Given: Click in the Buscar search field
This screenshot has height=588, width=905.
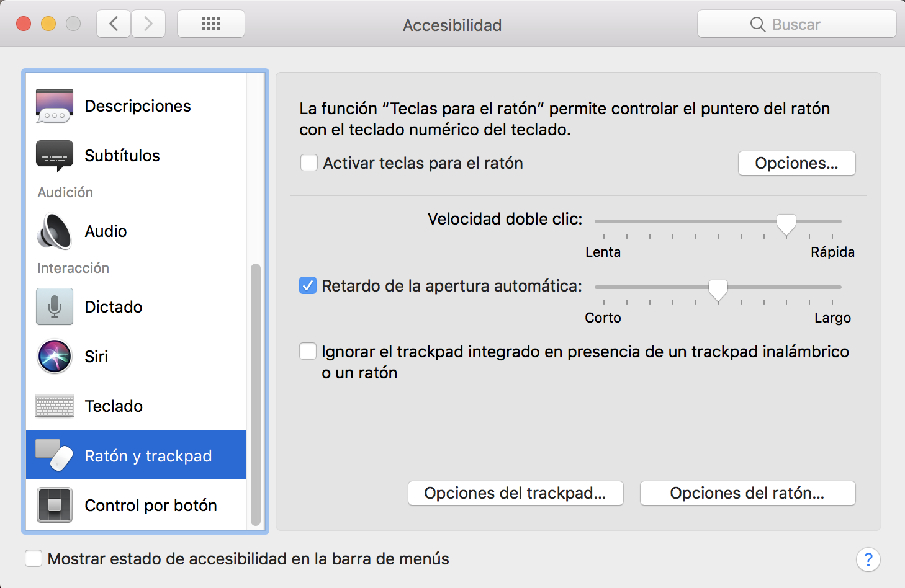Looking at the screenshot, I should pyautogui.click(x=796, y=24).
